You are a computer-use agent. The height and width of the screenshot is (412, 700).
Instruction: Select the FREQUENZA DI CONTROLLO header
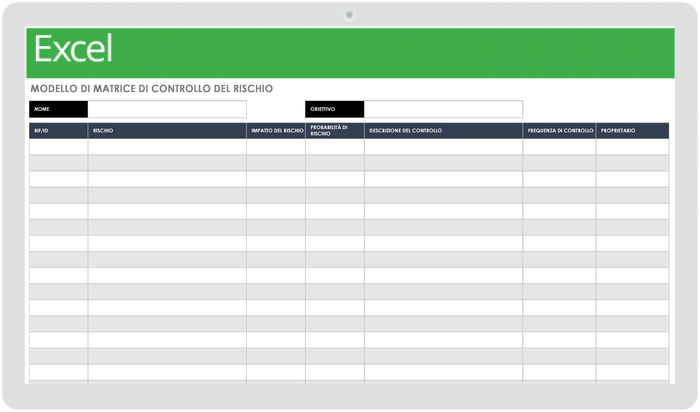tap(559, 131)
